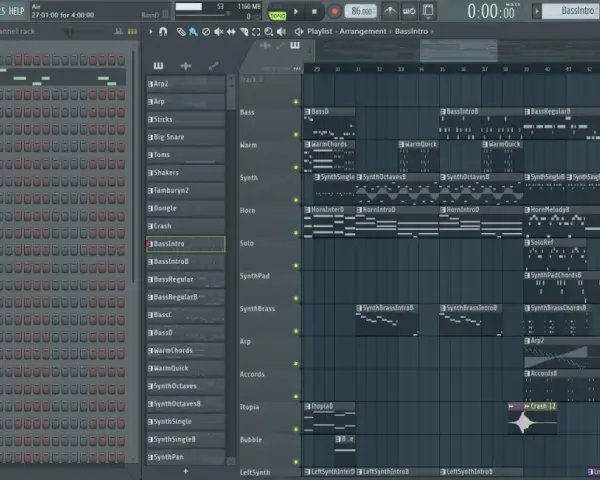Select the Playback speaker tool in playlist
The image size is (600, 480).
pos(281,31)
